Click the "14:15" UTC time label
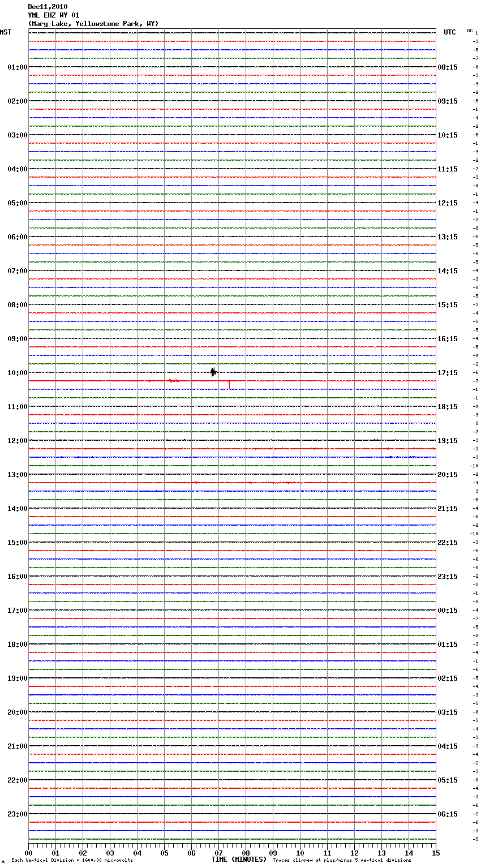The image size is (481, 868). pyautogui.click(x=448, y=271)
